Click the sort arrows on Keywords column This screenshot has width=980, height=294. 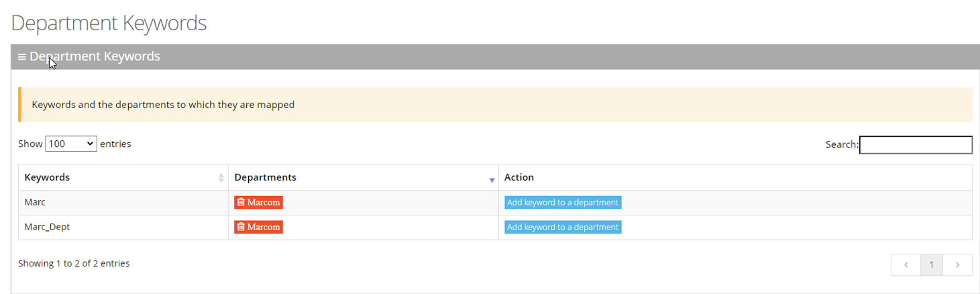pos(221,178)
